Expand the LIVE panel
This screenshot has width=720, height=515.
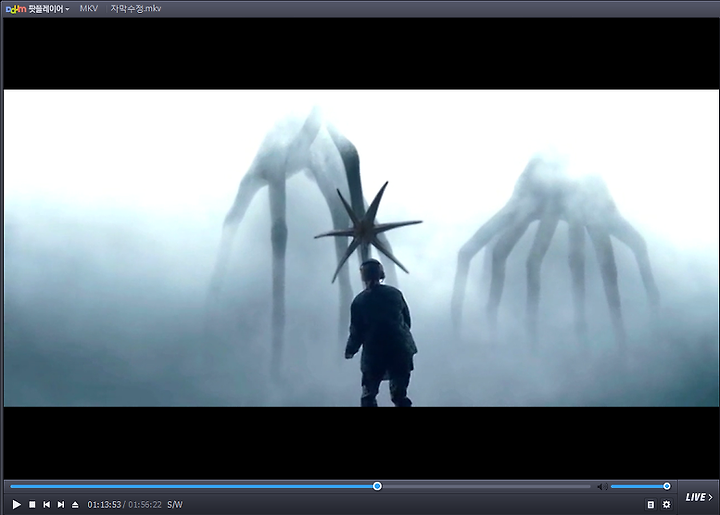point(699,497)
